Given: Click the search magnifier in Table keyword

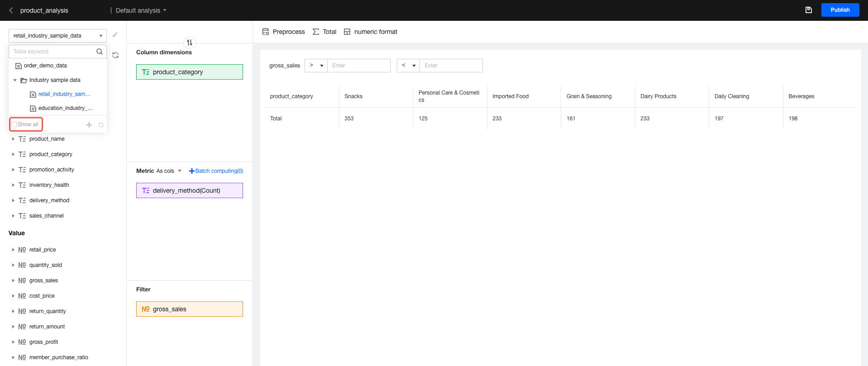Looking at the screenshot, I should click(x=100, y=52).
